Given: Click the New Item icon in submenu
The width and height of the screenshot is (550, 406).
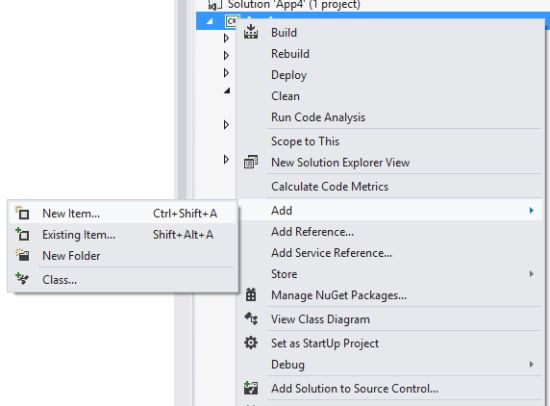Looking at the screenshot, I should point(22,213).
